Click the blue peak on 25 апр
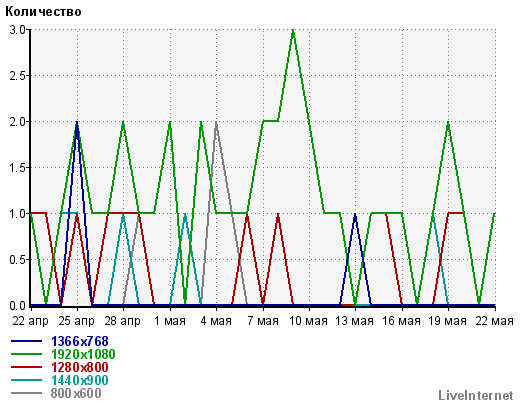Screen dimensions: 520x405 (x=77, y=123)
